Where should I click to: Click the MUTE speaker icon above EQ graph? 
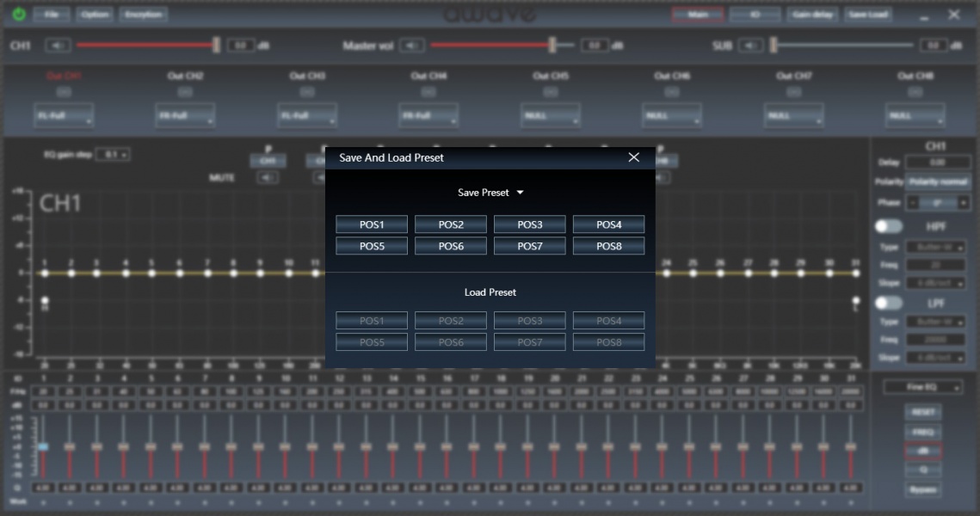click(268, 177)
